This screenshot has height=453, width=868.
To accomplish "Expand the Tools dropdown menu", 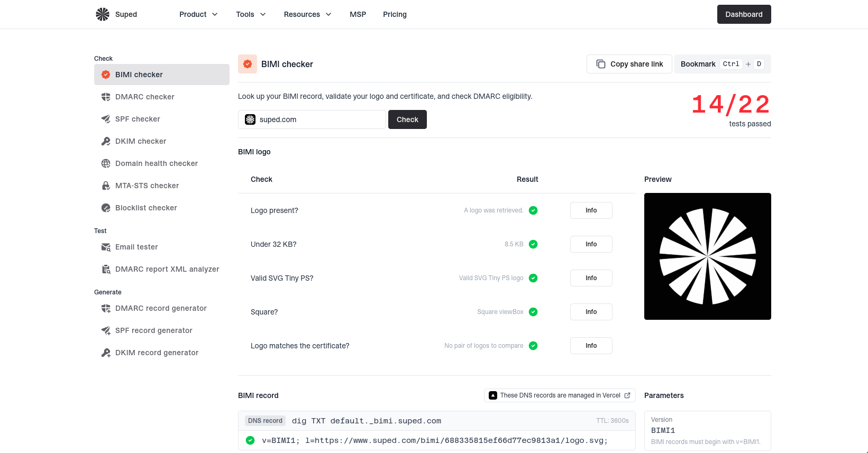I will point(251,14).
